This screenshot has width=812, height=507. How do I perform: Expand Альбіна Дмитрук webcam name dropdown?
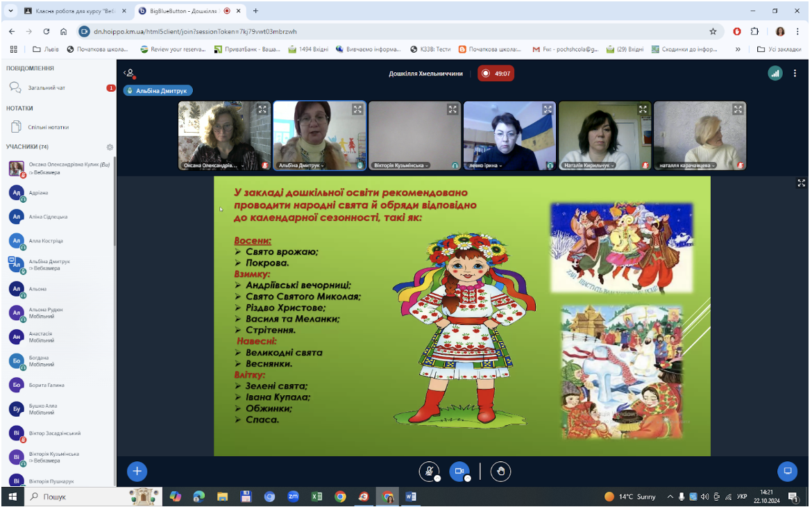(301, 165)
